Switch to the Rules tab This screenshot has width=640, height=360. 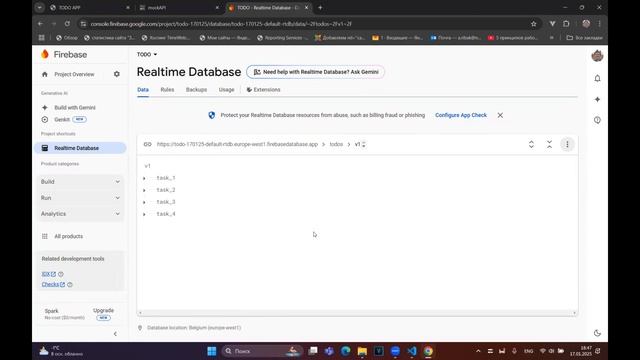167,90
